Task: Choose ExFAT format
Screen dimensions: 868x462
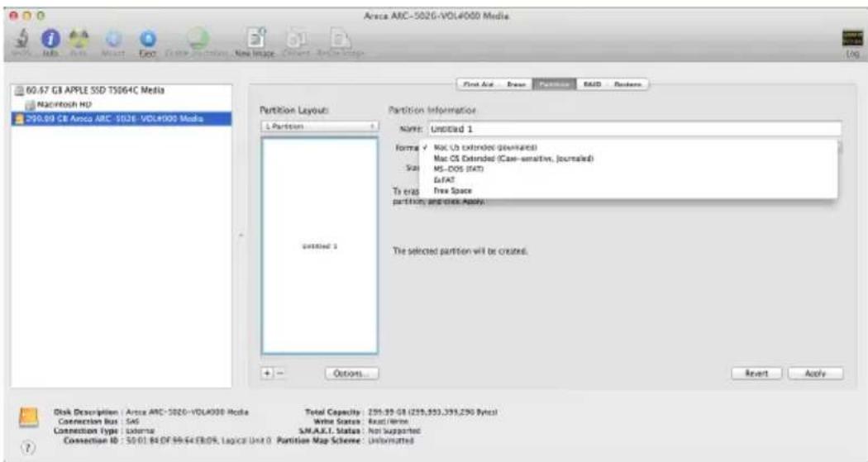Action: click(x=628, y=180)
